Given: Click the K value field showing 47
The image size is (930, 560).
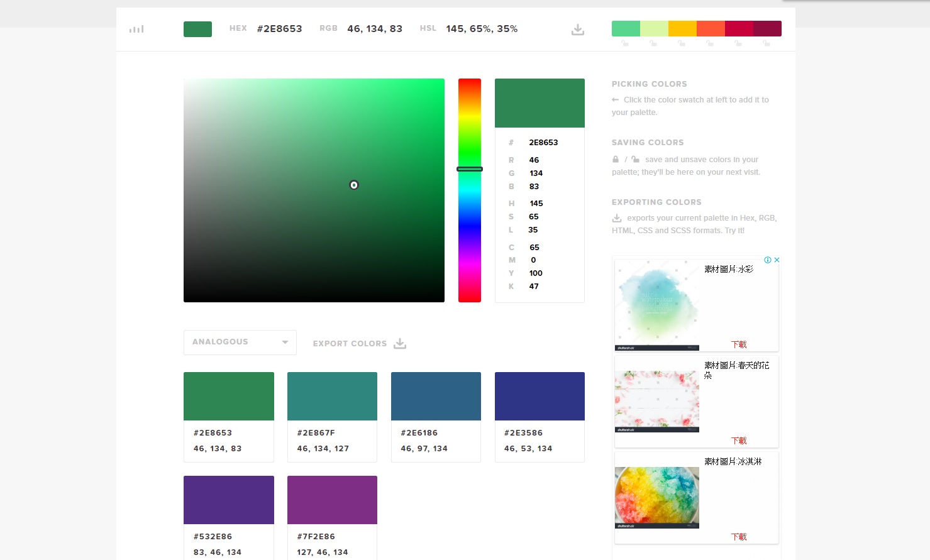Looking at the screenshot, I should (534, 287).
